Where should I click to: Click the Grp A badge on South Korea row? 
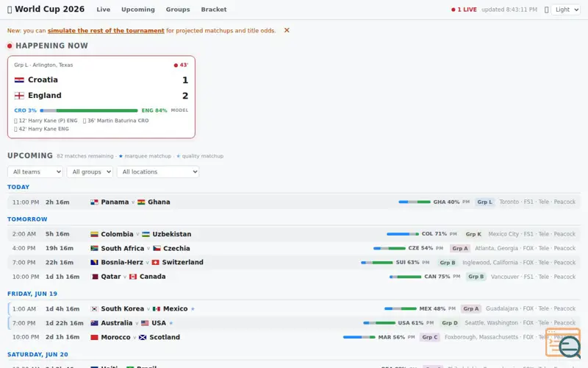[x=470, y=309]
